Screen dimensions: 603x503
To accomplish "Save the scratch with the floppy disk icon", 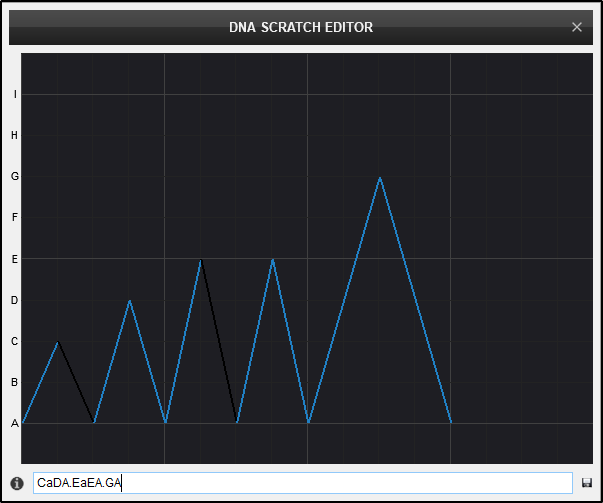I will tap(586, 483).
